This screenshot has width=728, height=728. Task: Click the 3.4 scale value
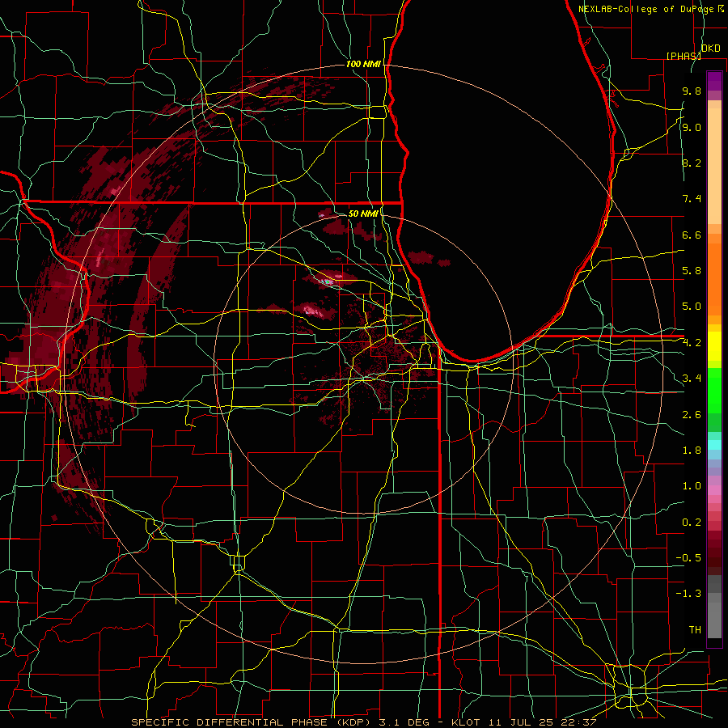[x=692, y=379]
